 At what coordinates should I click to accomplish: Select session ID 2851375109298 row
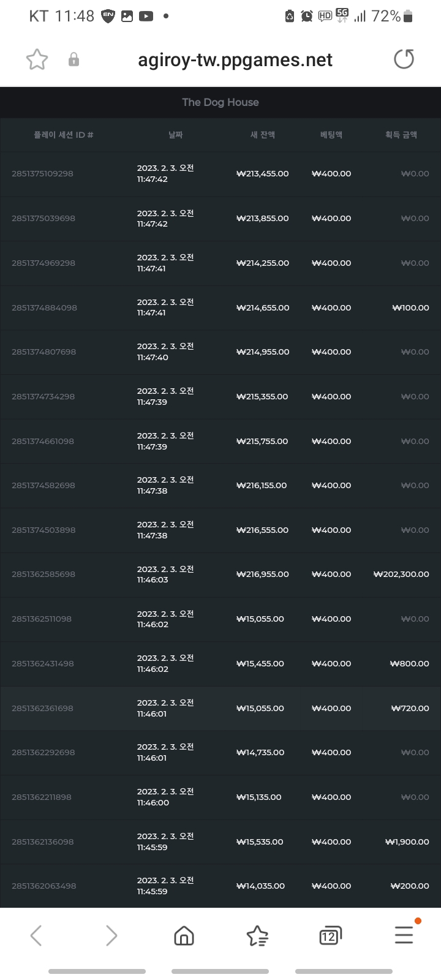pos(221,174)
